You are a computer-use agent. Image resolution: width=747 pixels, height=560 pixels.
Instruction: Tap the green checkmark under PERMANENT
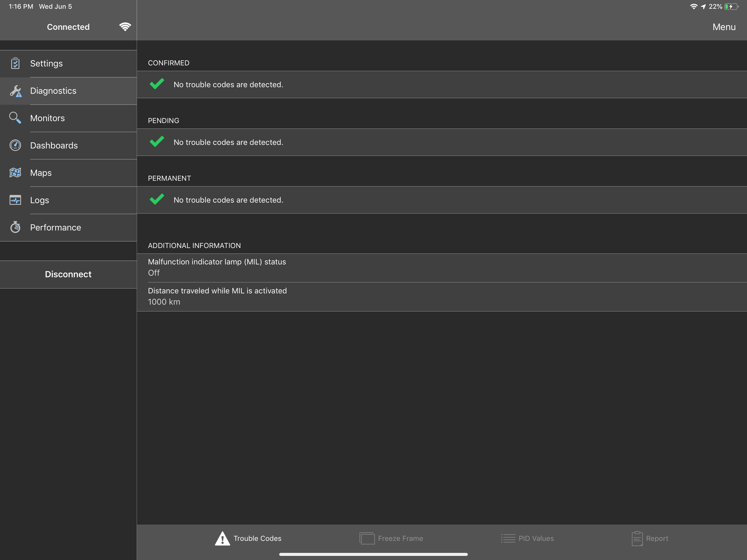(x=157, y=199)
